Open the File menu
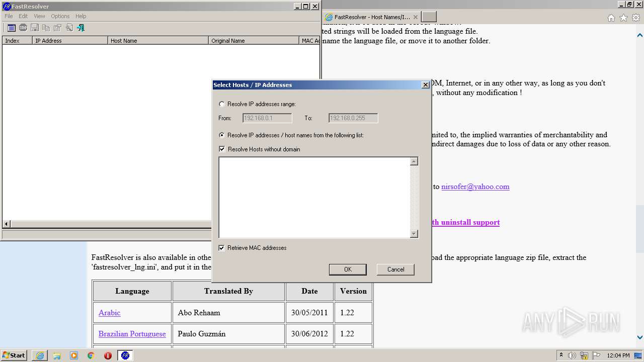644x362 pixels. pos(9,16)
